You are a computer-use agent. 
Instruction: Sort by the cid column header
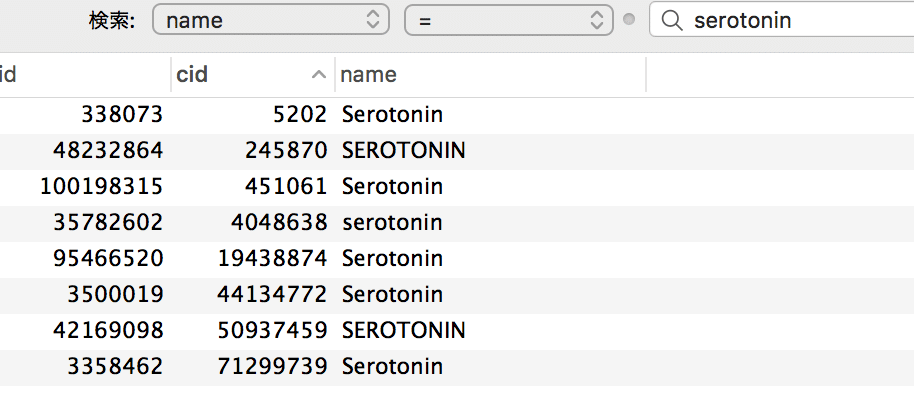tap(253, 75)
